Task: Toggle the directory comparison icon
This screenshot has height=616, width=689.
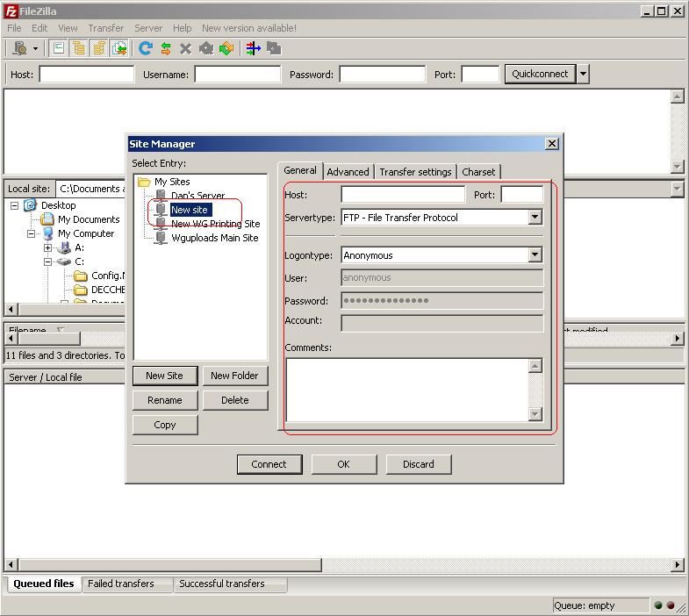Action: pyautogui.click(x=274, y=48)
